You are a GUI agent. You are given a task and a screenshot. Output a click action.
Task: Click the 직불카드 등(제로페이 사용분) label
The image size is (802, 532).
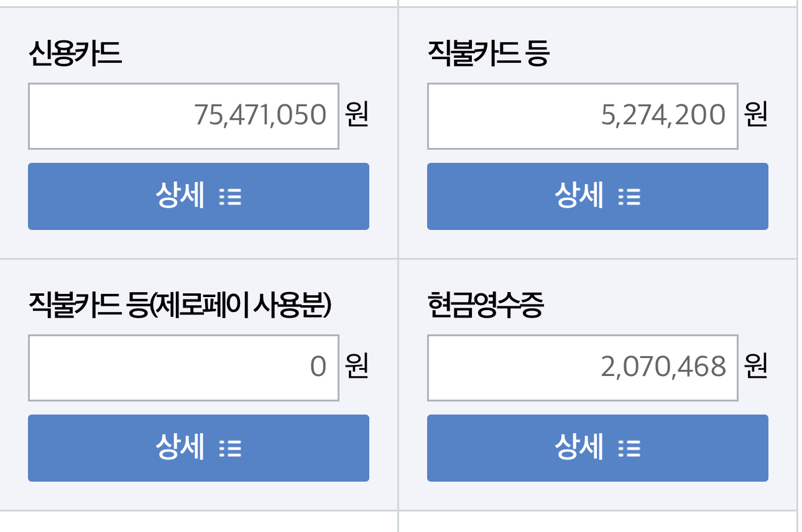(x=180, y=306)
